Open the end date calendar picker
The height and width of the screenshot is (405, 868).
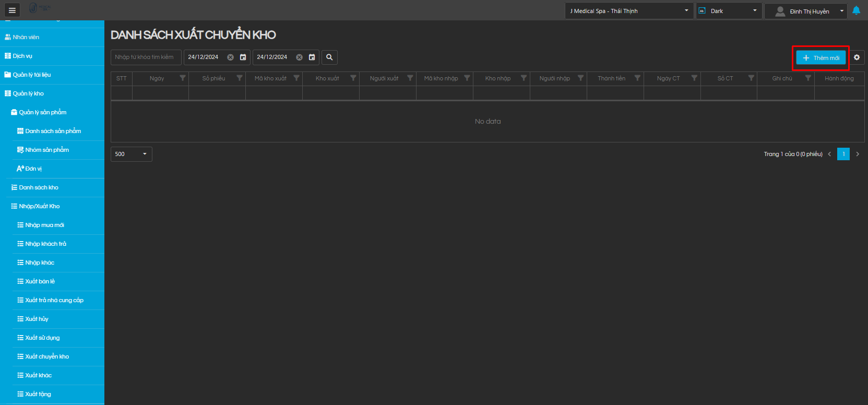coord(312,57)
